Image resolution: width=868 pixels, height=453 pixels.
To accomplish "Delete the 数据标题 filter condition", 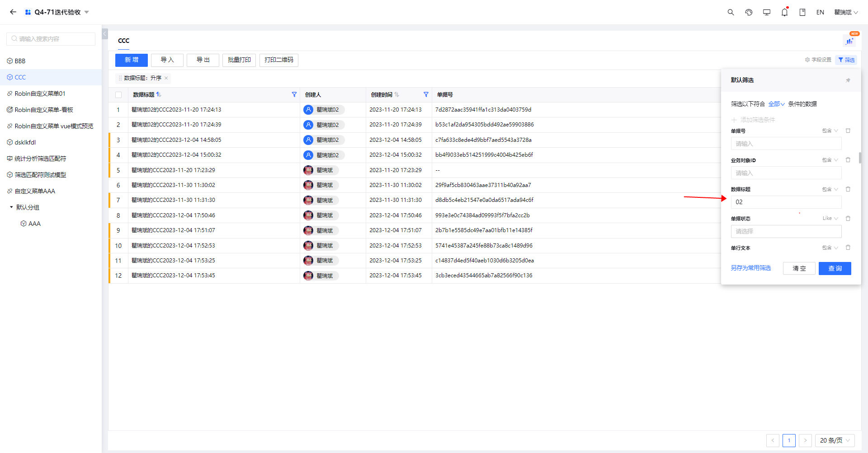I will click(x=848, y=189).
